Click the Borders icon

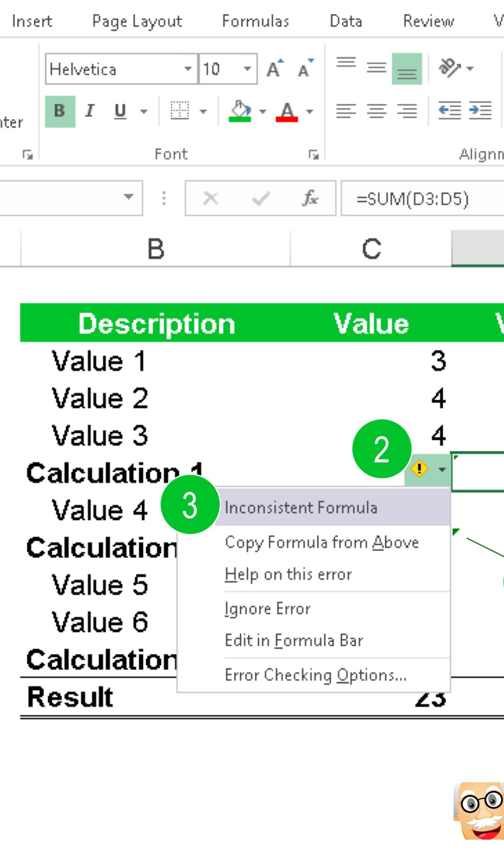pyautogui.click(x=180, y=111)
